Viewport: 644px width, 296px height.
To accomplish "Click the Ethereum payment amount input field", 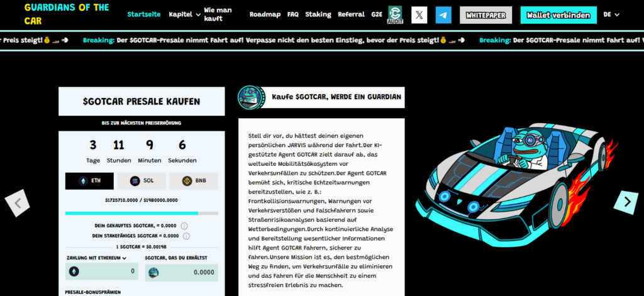I will [x=101, y=271].
